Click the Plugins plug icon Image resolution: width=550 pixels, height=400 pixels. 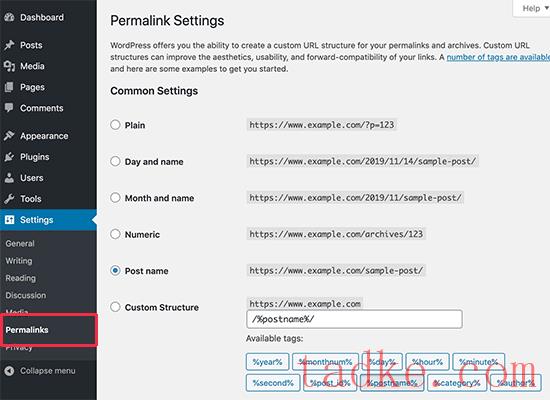(x=9, y=156)
